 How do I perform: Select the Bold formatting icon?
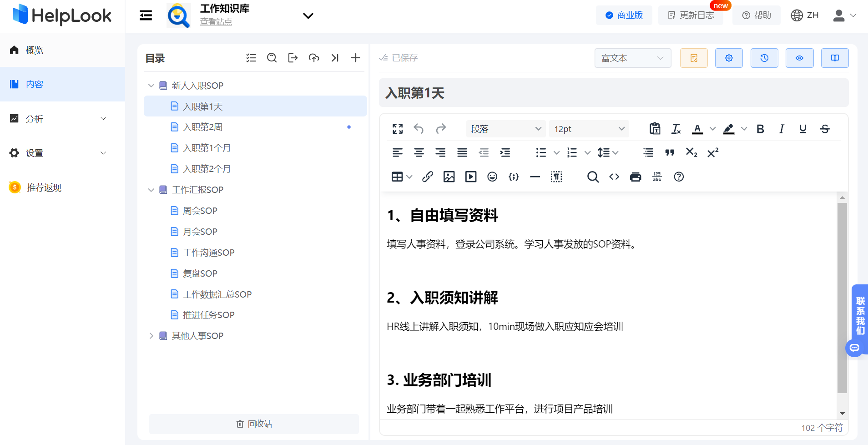(x=760, y=129)
